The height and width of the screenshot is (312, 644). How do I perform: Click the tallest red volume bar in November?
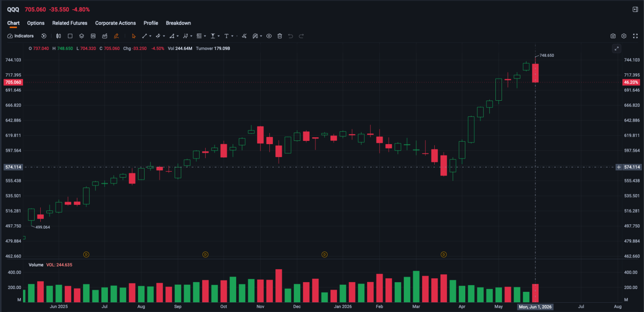[x=279, y=286]
